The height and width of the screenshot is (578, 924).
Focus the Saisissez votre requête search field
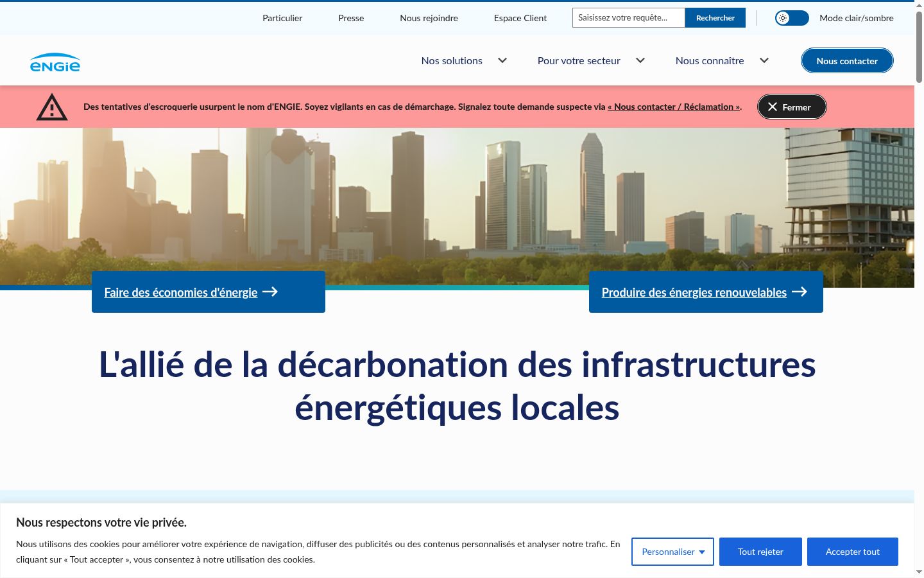[x=629, y=18]
